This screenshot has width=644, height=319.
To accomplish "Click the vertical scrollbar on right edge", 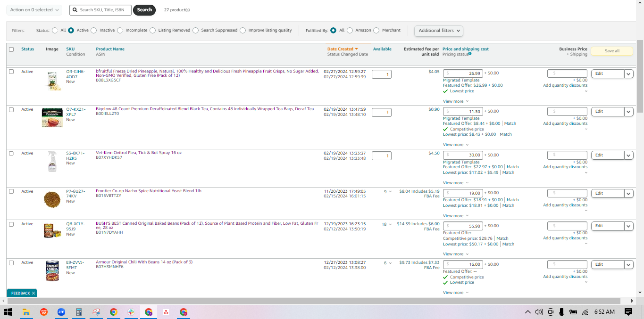I will 640,76.
